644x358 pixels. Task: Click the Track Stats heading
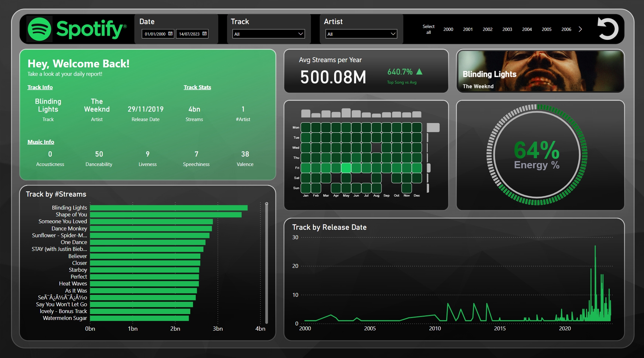(x=197, y=87)
